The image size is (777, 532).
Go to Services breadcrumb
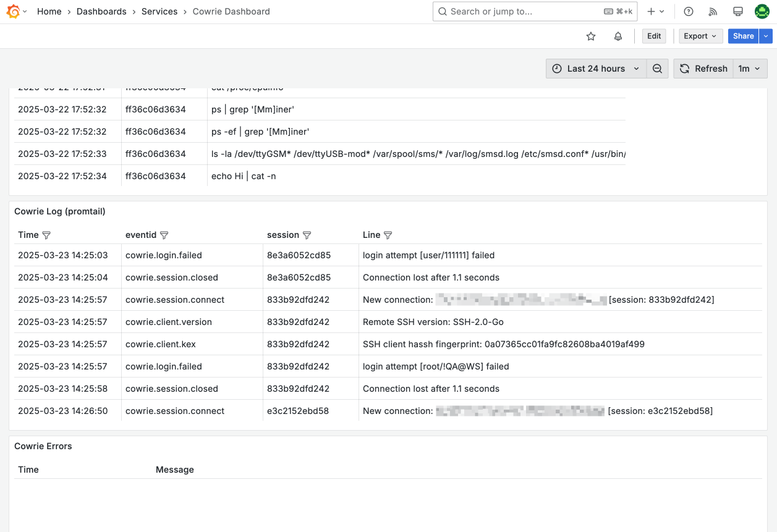click(159, 11)
